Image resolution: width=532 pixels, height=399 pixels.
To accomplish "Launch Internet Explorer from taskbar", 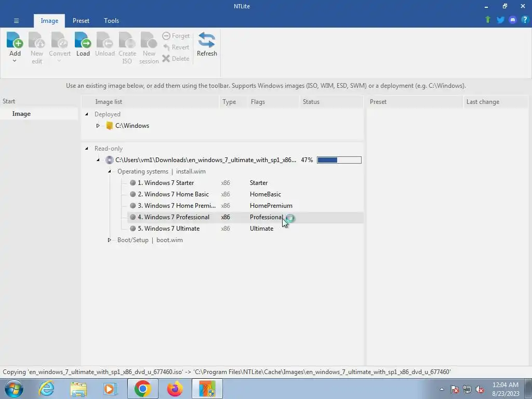I will (46, 389).
